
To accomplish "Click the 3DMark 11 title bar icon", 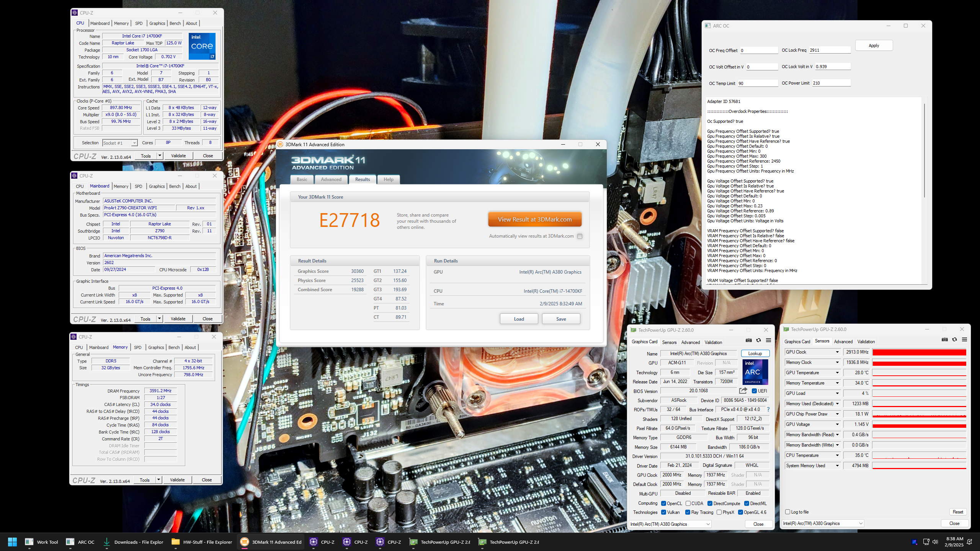I will tap(280, 144).
